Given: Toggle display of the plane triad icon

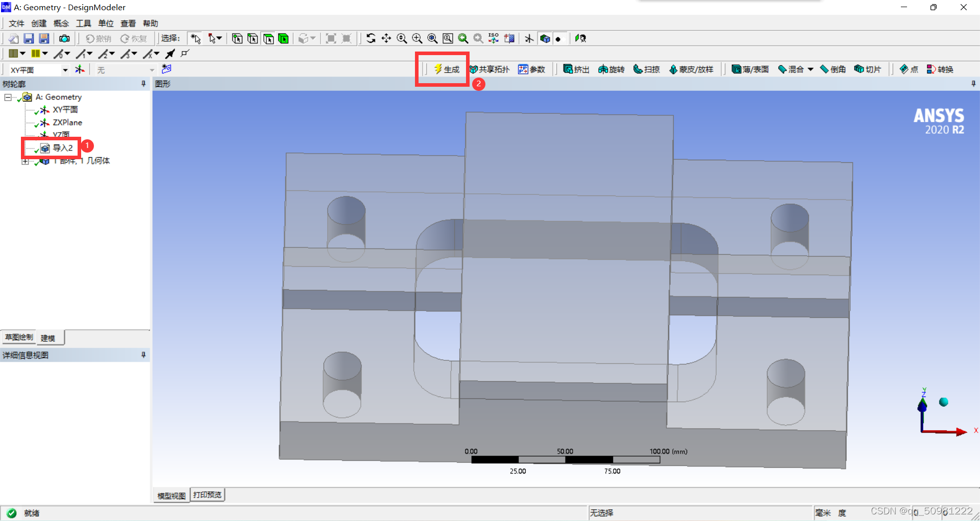Looking at the screenshot, I should [529, 39].
